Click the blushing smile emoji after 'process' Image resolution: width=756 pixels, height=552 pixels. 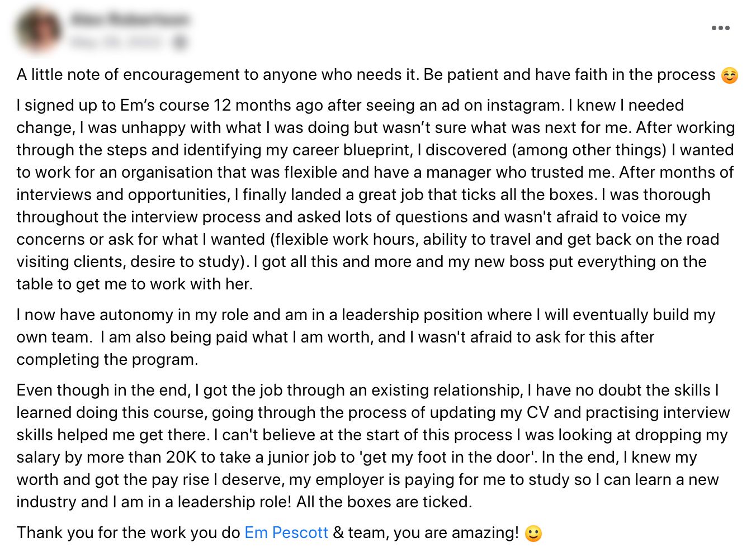(729, 75)
